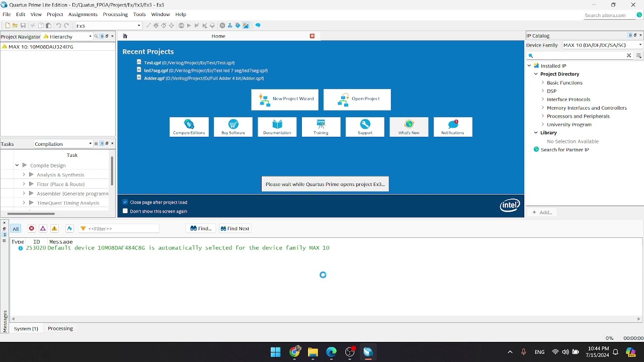The width and height of the screenshot is (644, 362).
Task: Click the Find... button
Action: tap(201, 228)
